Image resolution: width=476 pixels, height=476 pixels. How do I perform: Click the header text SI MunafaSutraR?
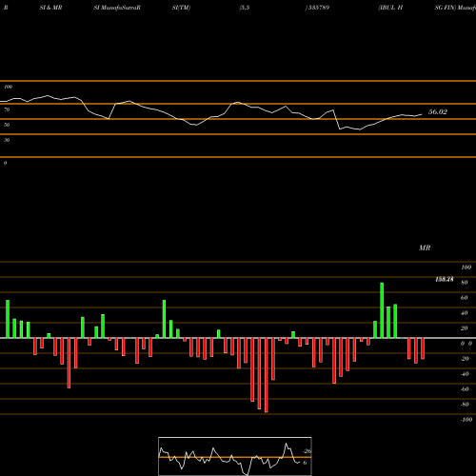[117, 8]
